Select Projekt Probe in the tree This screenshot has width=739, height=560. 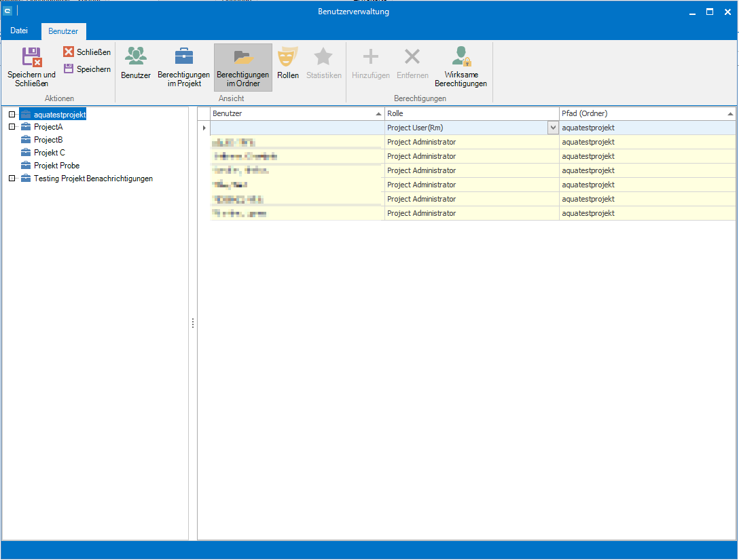[x=56, y=166]
